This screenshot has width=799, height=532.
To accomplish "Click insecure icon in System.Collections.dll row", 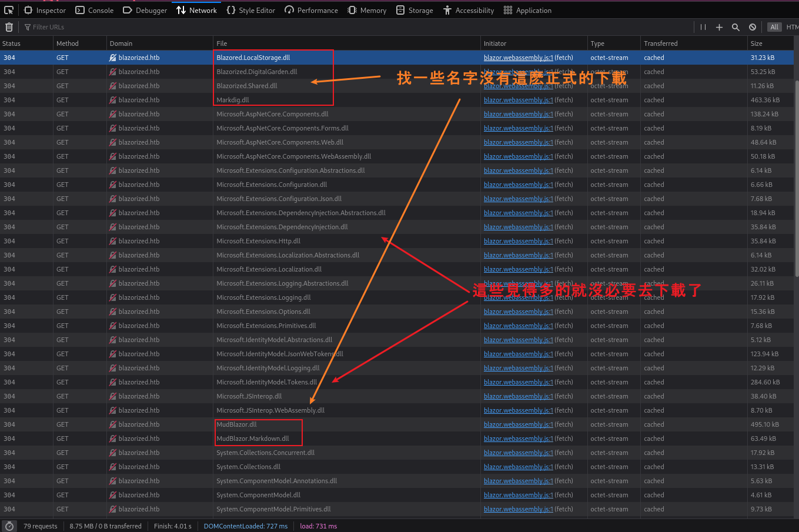I will [x=113, y=467].
